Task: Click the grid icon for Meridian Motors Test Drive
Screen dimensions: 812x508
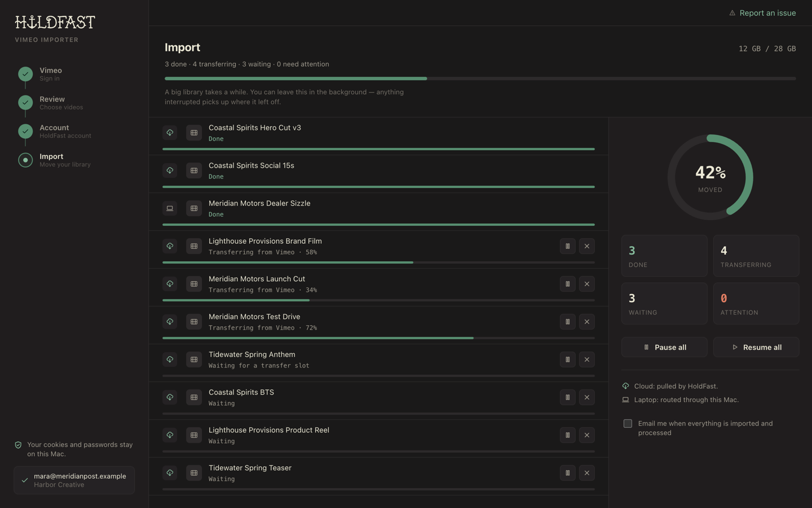Action: 194,322
